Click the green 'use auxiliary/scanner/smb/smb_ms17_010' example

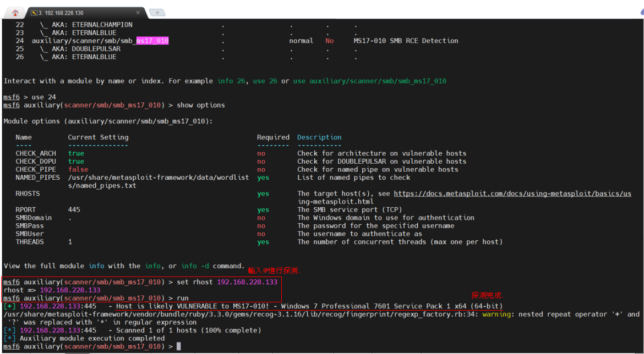370,81
